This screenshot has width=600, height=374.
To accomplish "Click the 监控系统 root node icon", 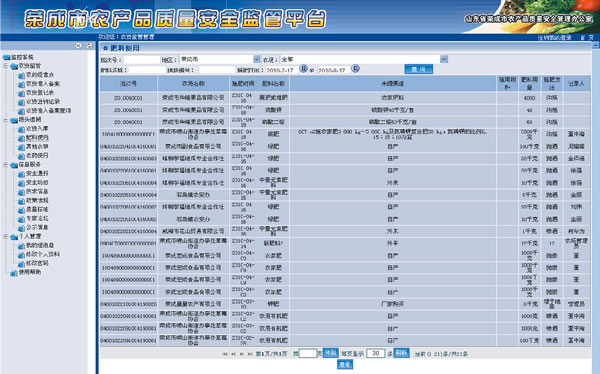I will click(x=6, y=58).
